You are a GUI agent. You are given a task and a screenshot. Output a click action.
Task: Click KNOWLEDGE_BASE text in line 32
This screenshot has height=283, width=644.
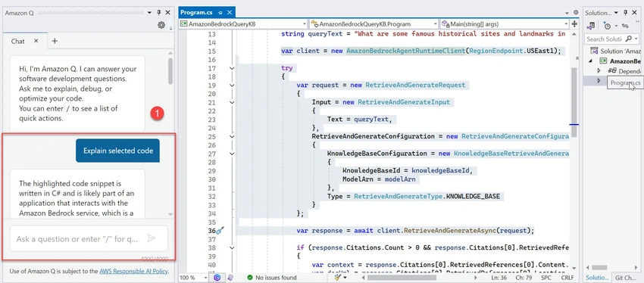pyautogui.click(x=473, y=196)
